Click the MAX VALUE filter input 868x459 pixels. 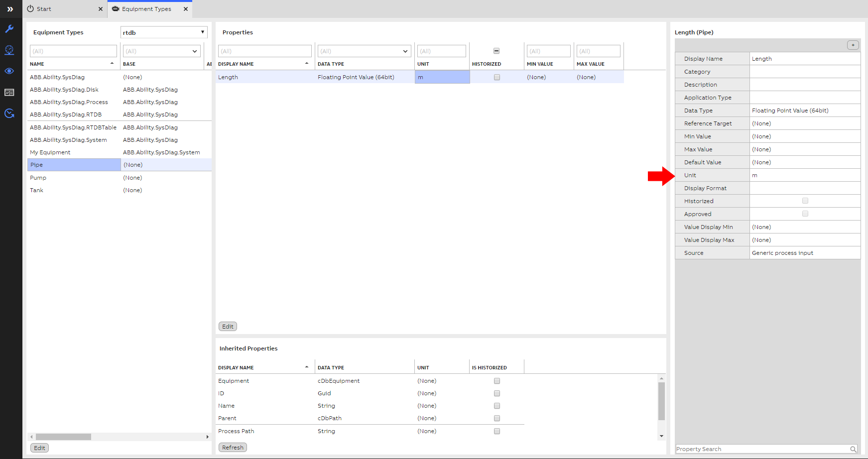coord(599,51)
